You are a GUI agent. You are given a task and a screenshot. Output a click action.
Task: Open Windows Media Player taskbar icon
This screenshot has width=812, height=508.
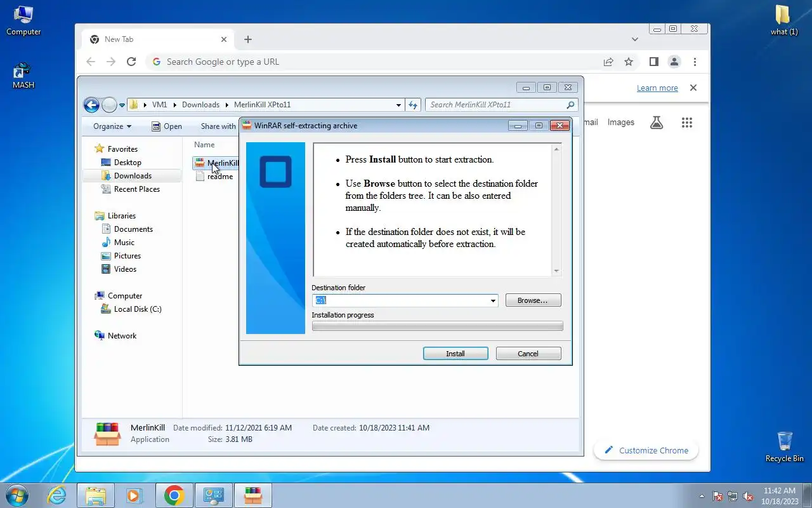[134, 495]
